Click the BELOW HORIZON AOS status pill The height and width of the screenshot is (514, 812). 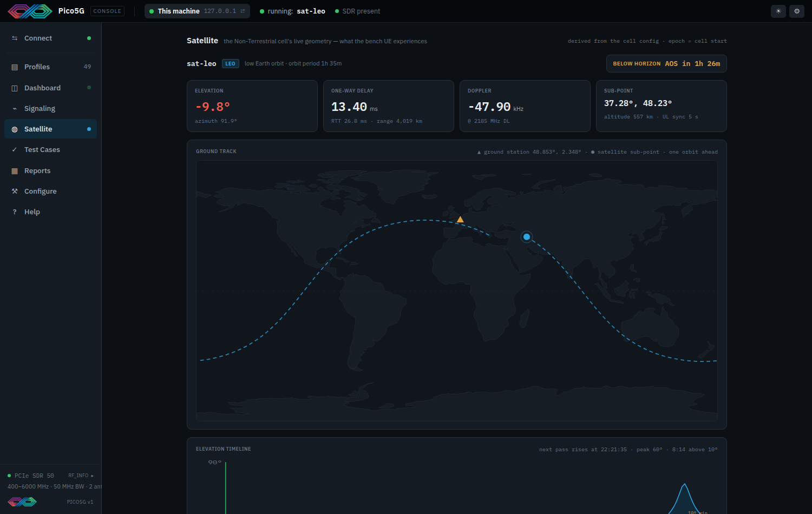pyautogui.click(x=666, y=63)
